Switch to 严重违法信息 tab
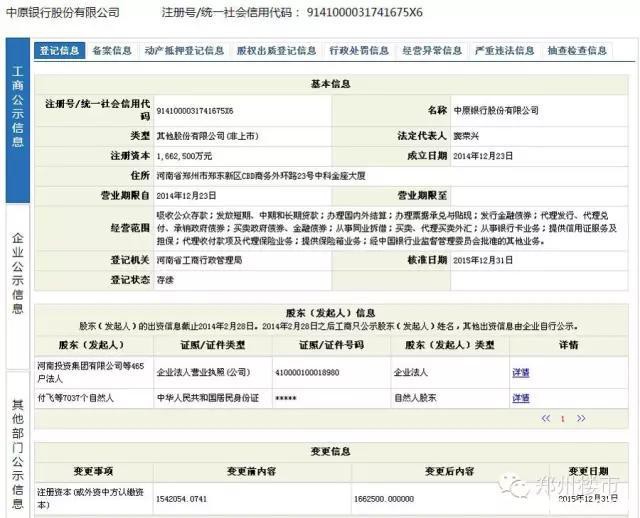The image size is (640, 518). 504,51
